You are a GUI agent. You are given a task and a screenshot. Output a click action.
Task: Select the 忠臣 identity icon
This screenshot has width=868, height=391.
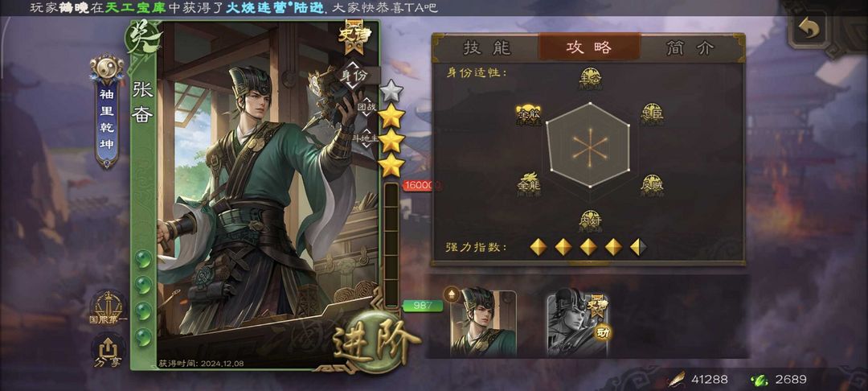pyautogui.click(x=652, y=114)
